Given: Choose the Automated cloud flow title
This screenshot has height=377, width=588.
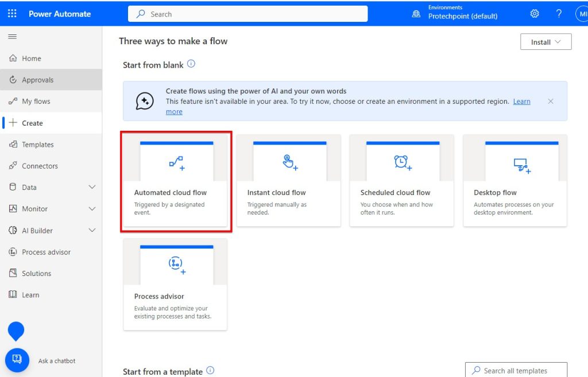Looking at the screenshot, I should 170,192.
